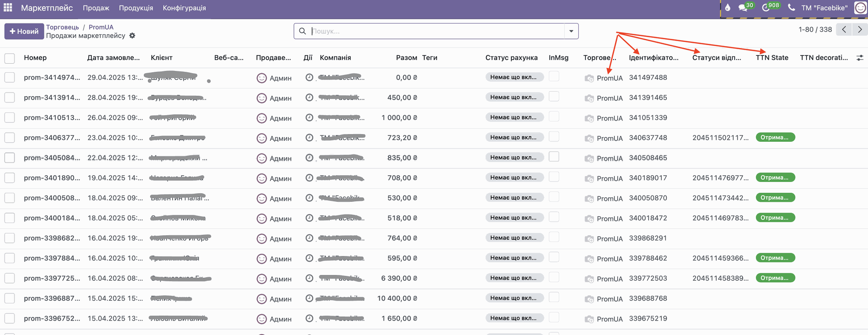Image resolution: width=868 pixels, height=335 pixels.
Task: Click the water drop icon in top bar
Action: click(727, 8)
